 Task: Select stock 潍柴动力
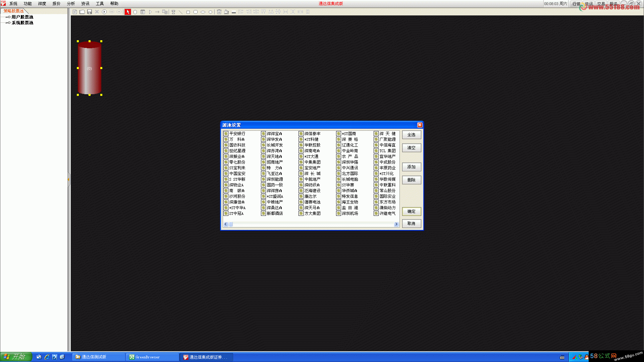point(385,208)
